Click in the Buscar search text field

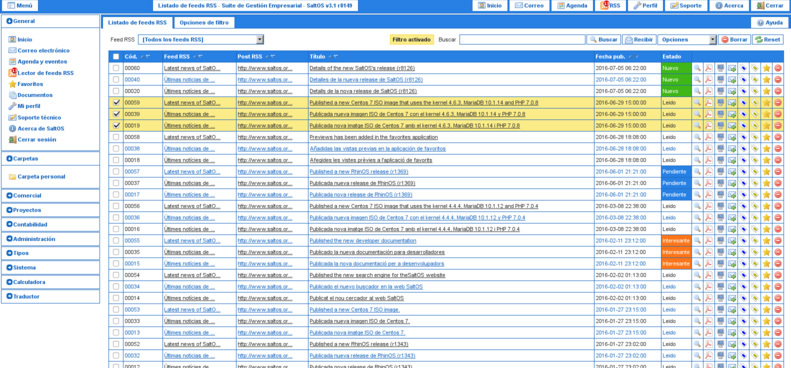pos(522,39)
